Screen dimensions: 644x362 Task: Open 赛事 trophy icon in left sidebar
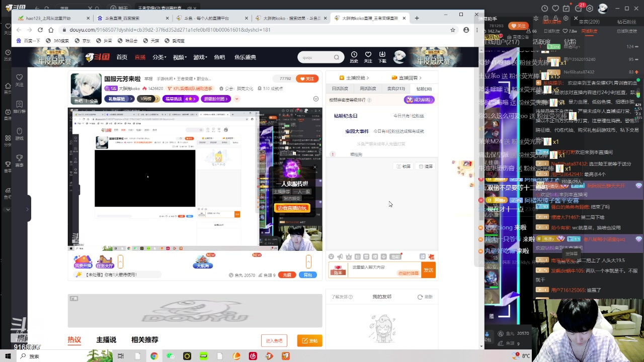pyautogui.click(x=20, y=160)
